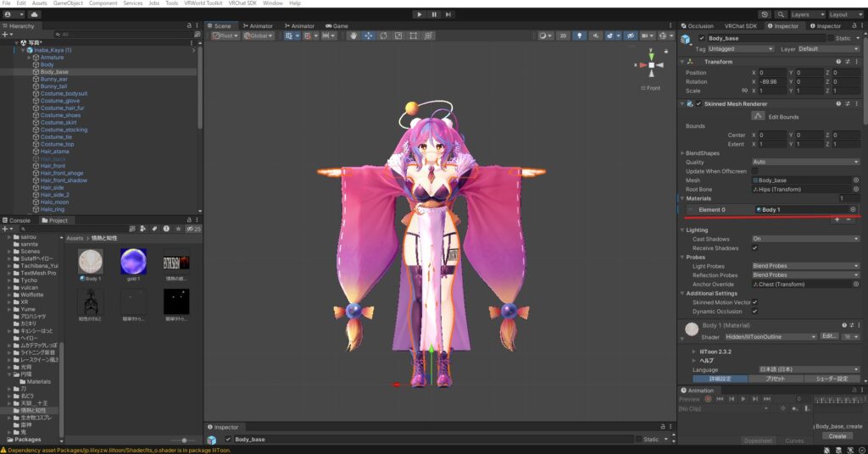Select the Hand tool in Scene view
The width and height of the screenshot is (868, 454).
pyautogui.click(x=353, y=36)
